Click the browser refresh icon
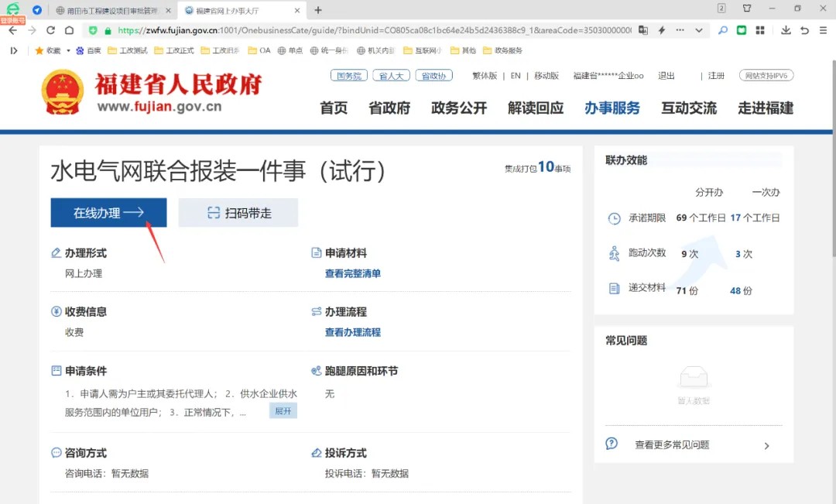 50,30
